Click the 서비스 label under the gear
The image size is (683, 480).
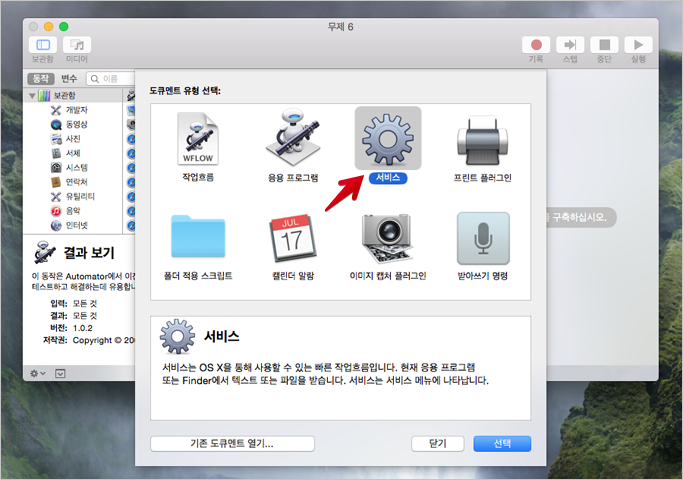click(388, 178)
